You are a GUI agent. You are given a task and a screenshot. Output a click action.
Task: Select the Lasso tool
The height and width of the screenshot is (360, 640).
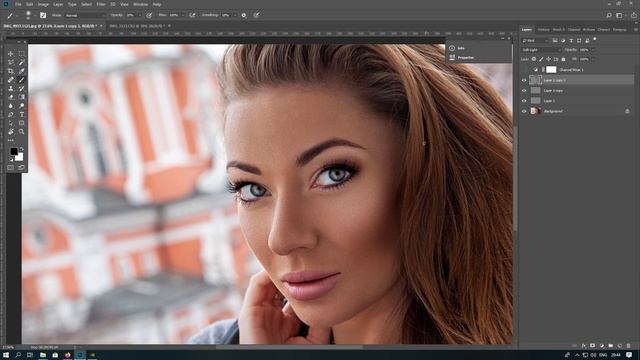pos(11,62)
